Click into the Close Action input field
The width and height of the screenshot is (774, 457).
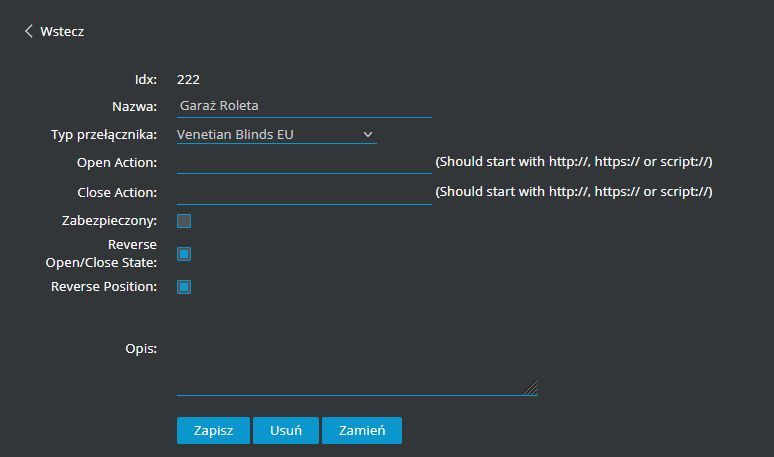click(x=304, y=192)
